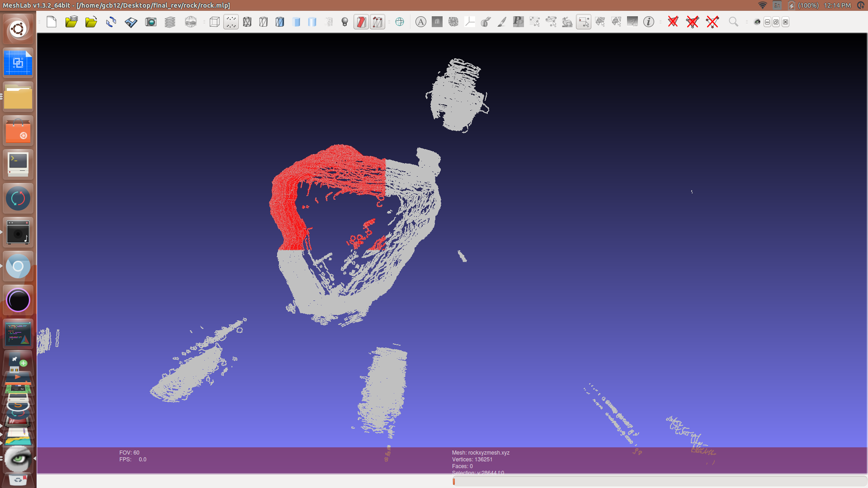Open the layer info 'i' icon
The height and width of the screenshot is (488, 868).
649,22
